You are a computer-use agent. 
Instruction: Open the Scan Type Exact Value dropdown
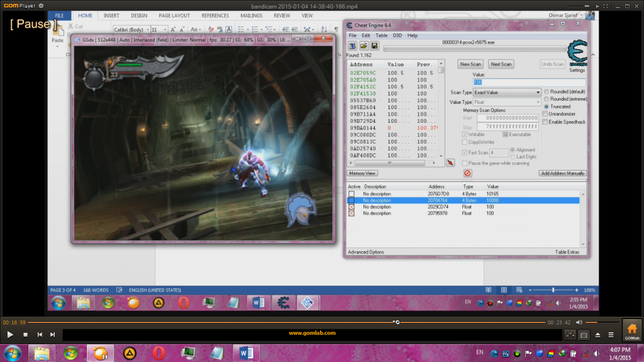click(507, 93)
